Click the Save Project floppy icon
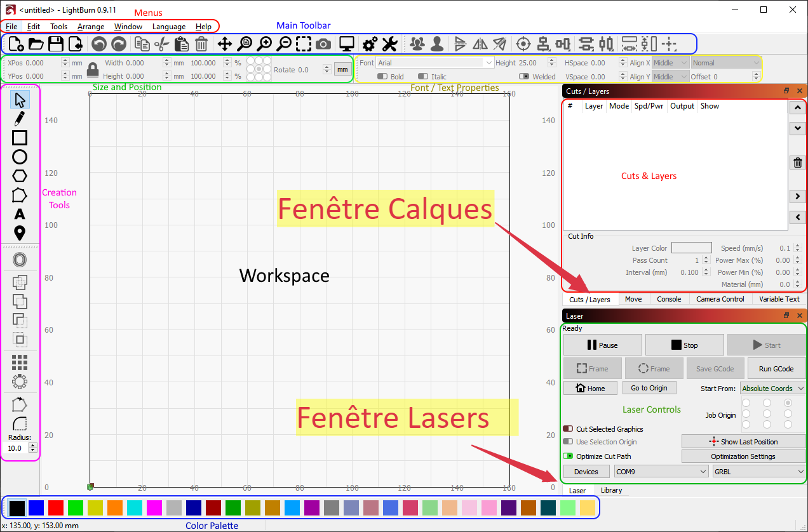 pyautogui.click(x=56, y=44)
